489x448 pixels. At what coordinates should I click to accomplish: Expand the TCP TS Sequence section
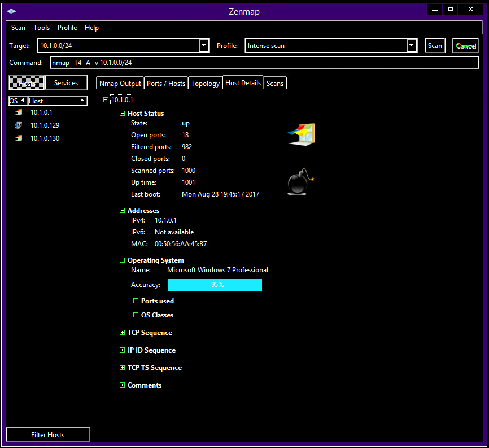pyautogui.click(x=122, y=368)
